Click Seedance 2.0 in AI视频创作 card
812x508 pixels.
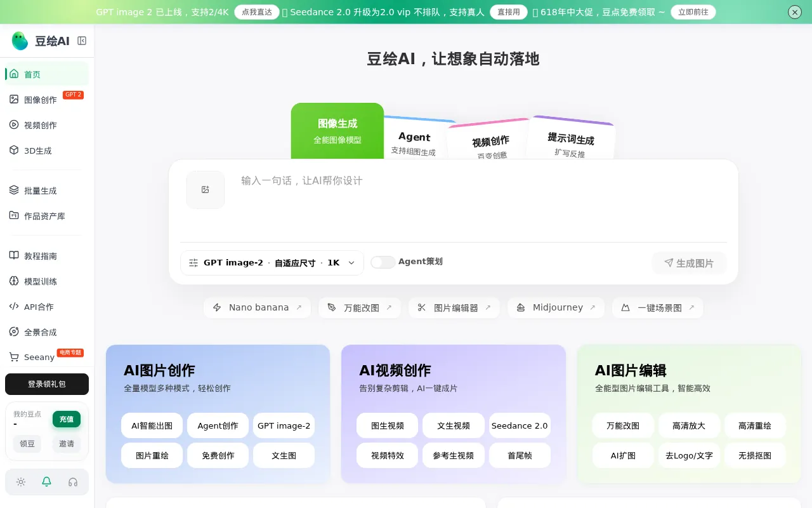[520, 425]
